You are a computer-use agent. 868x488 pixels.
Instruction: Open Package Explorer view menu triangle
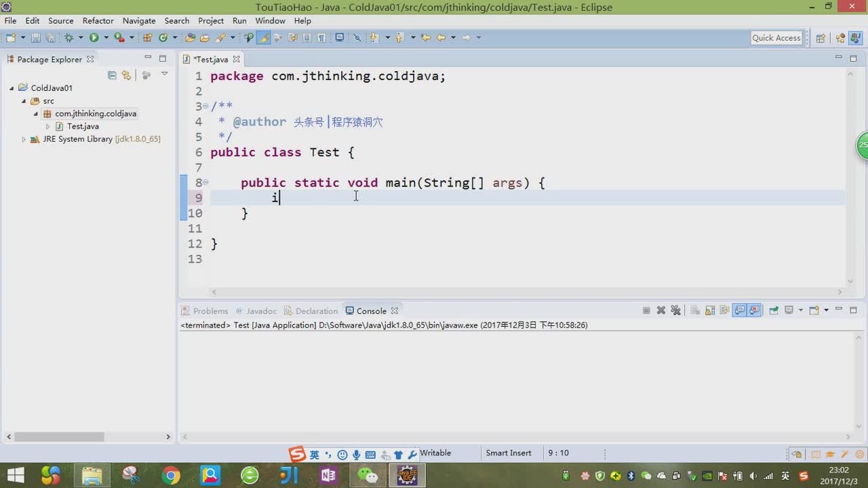point(164,74)
